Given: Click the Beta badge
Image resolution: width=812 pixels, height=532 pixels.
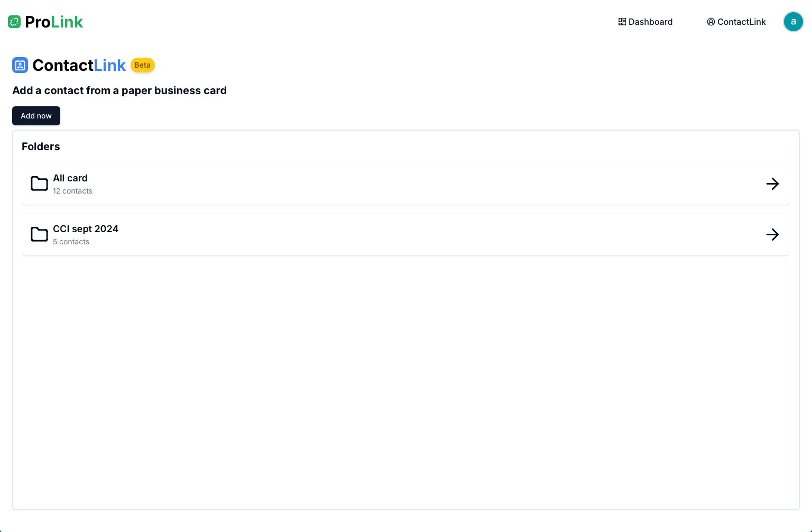Looking at the screenshot, I should [142, 65].
